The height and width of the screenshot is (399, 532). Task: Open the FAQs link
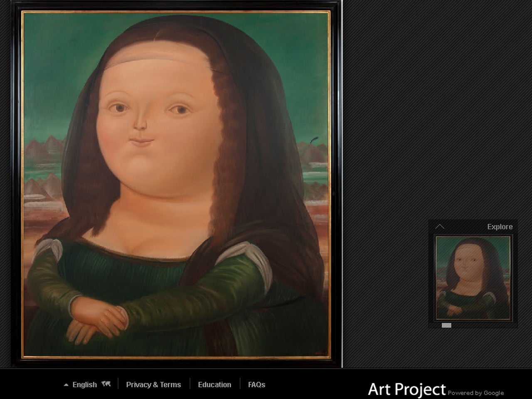click(x=256, y=385)
